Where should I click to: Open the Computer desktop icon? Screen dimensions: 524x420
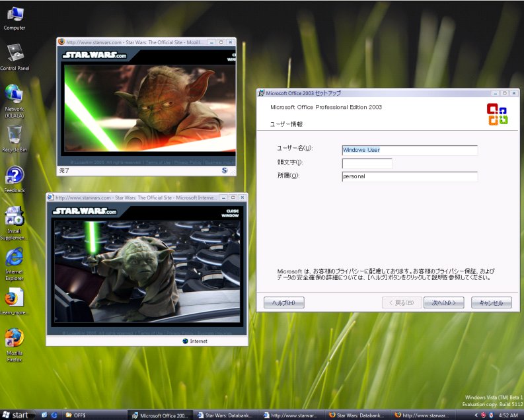point(15,15)
